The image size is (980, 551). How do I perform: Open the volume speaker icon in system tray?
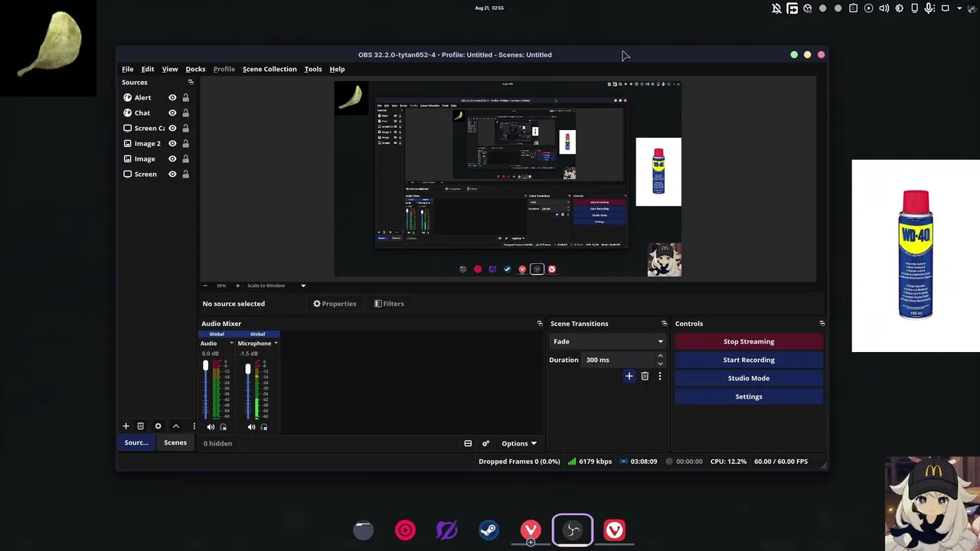point(884,8)
